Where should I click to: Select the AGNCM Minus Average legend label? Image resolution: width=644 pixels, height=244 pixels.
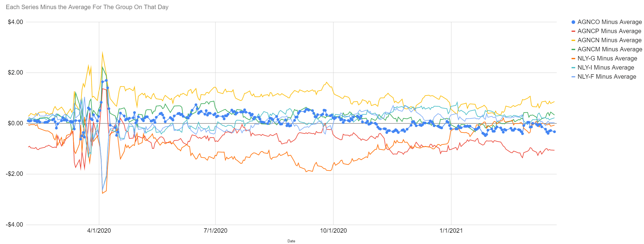610,49
